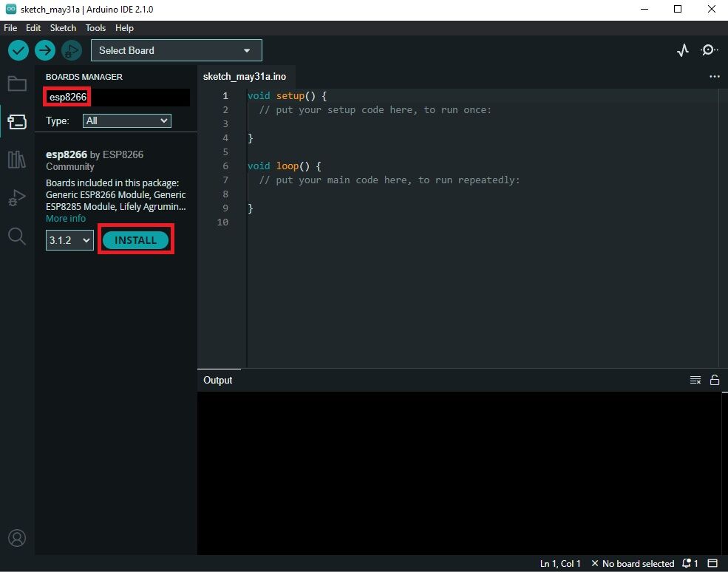Open the Sketch menu
728x572 pixels.
[x=63, y=28]
